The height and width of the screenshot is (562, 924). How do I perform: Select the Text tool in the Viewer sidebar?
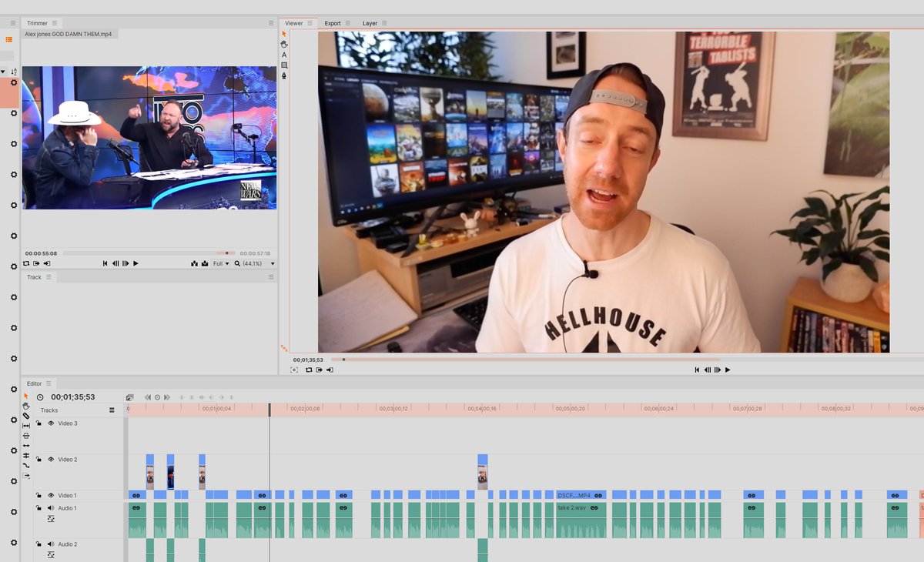[x=284, y=55]
